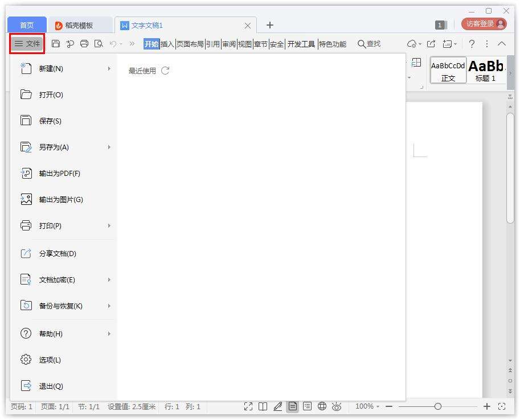
Task: Click the undo arrow icon
Action: tap(113, 44)
